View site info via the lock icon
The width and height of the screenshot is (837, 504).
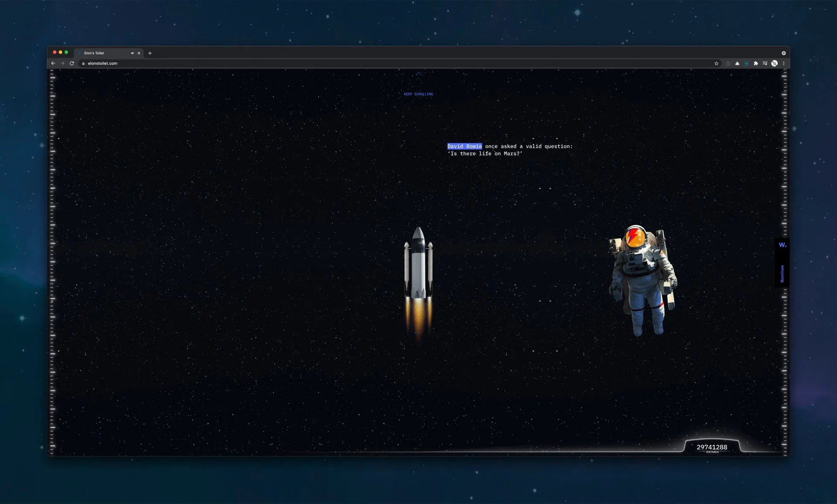coord(83,63)
